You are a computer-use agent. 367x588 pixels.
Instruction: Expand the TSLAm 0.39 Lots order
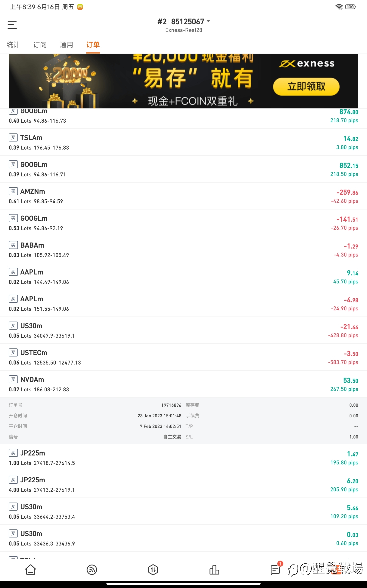[x=183, y=142]
